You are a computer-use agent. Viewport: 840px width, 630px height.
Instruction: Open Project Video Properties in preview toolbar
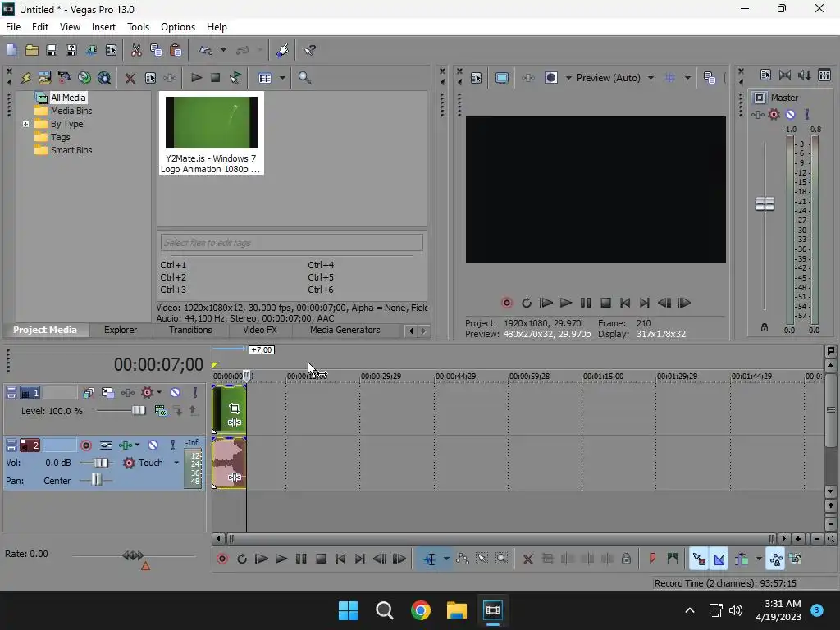pyautogui.click(x=477, y=78)
